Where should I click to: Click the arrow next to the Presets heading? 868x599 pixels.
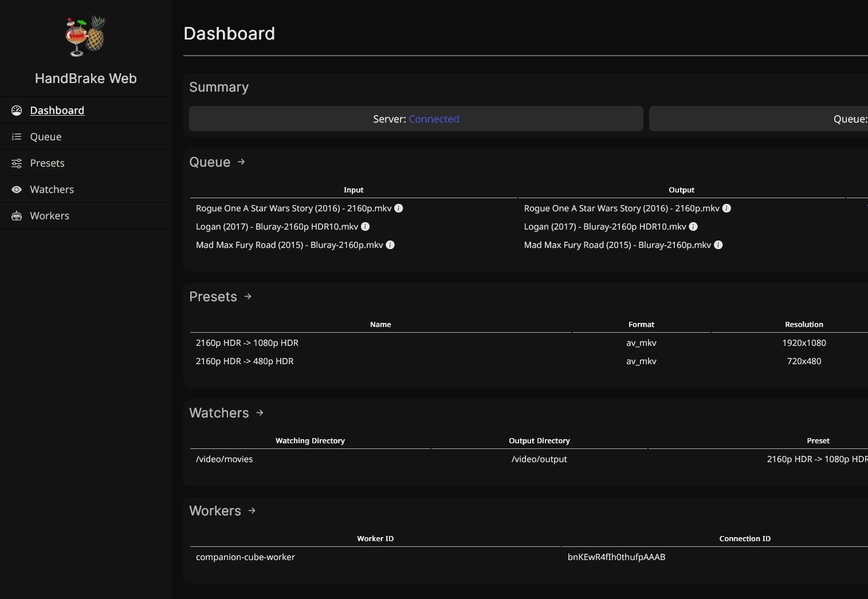pos(248,297)
